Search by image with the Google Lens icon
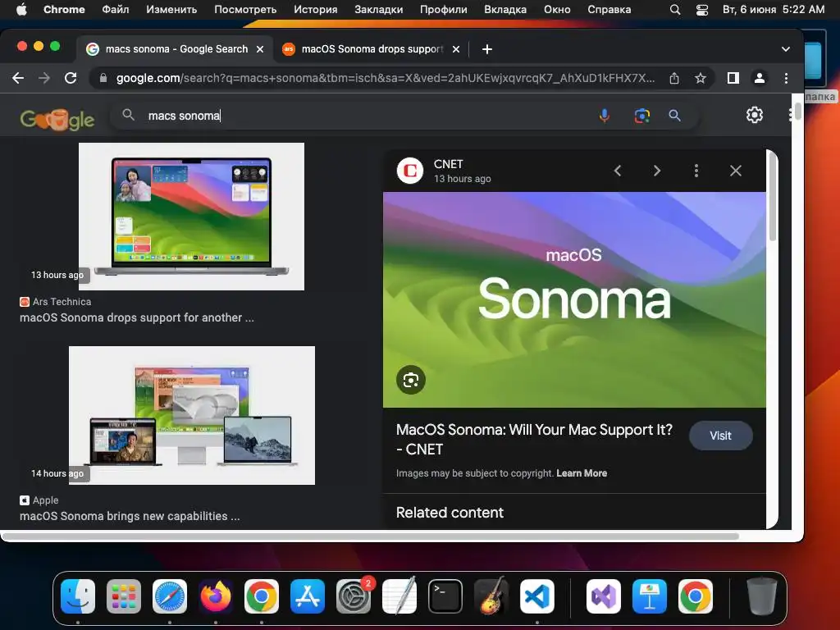This screenshot has height=630, width=840. pos(641,115)
